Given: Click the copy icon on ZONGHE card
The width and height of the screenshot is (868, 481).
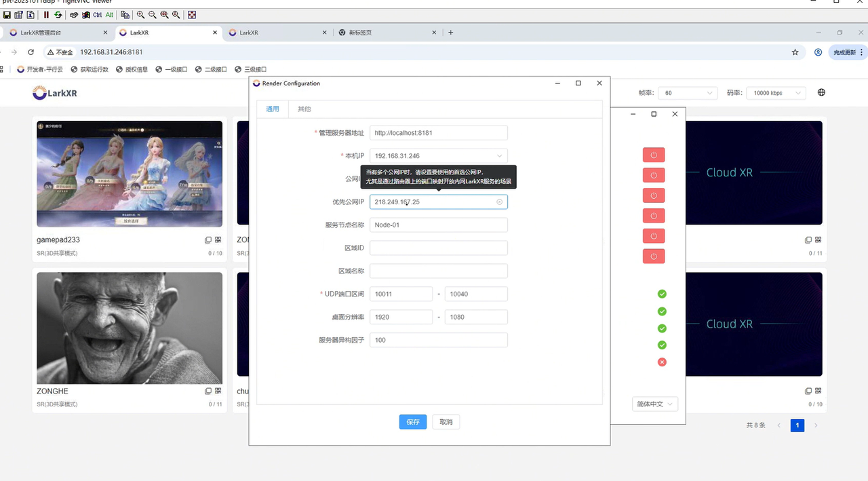Looking at the screenshot, I should click(208, 391).
